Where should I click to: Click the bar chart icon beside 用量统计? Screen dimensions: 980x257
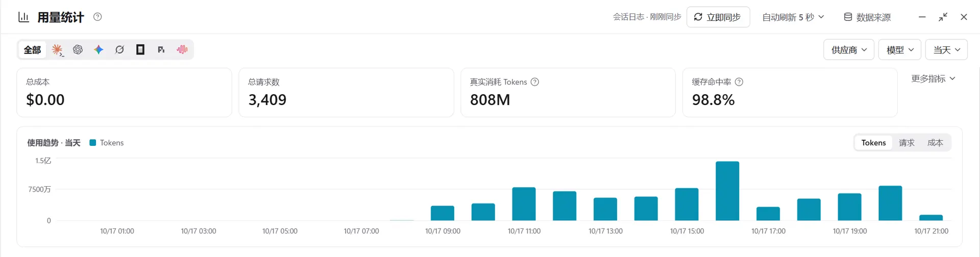coord(23,17)
